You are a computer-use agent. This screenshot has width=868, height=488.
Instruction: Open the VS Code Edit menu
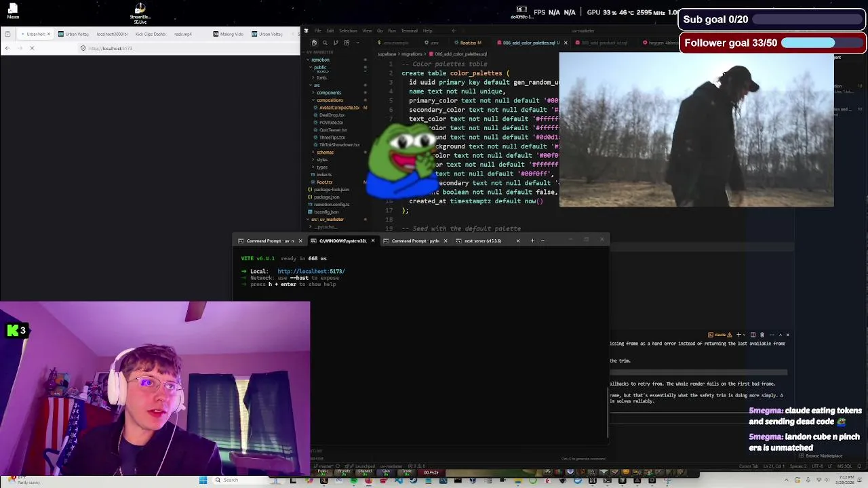click(x=330, y=30)
